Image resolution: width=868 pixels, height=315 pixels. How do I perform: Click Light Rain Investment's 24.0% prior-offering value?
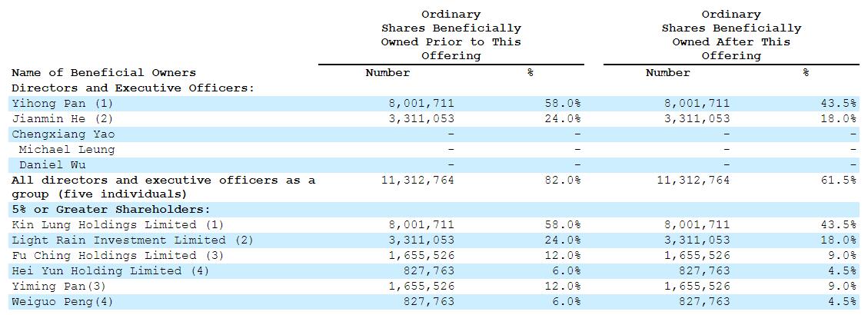coord(562,240)
